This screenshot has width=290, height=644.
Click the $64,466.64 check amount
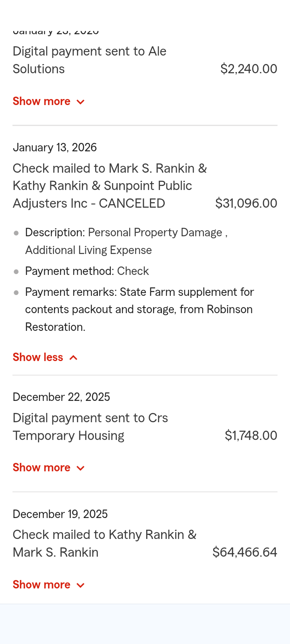point(244,552)
